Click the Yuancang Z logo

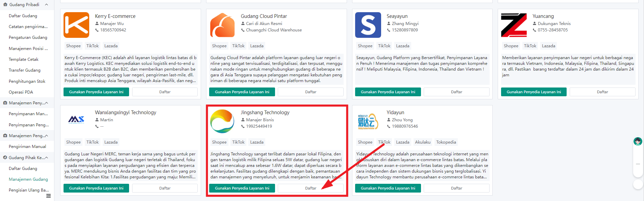[x=514, y=25]
